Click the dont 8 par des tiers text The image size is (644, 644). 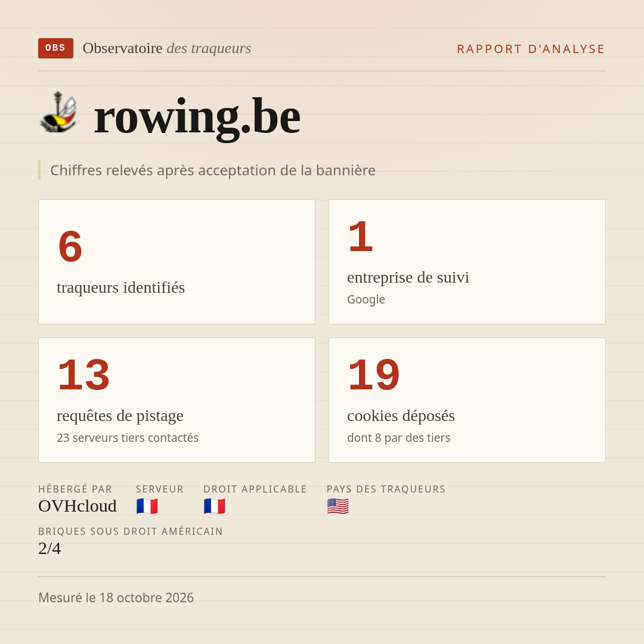click(399, 438)
